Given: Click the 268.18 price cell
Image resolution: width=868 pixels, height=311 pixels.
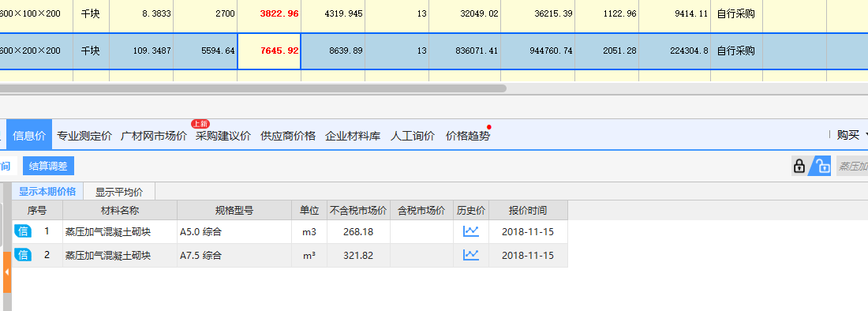Looking at the screenshot, I should pos(358,232).
